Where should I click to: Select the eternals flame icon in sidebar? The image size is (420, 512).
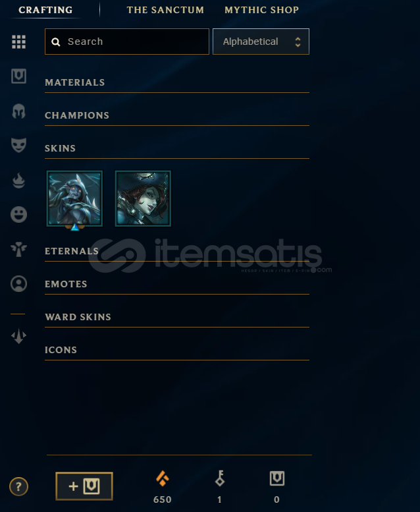coord(18,181)
